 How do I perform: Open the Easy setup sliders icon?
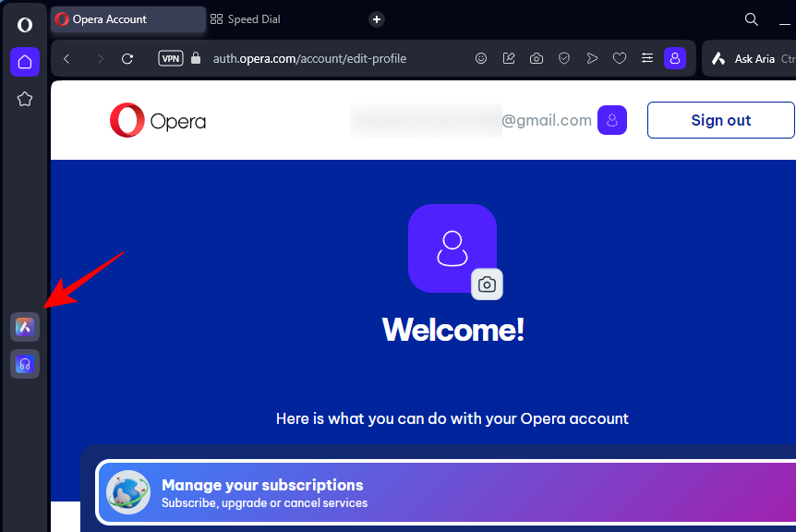click(x=647, y=58)
